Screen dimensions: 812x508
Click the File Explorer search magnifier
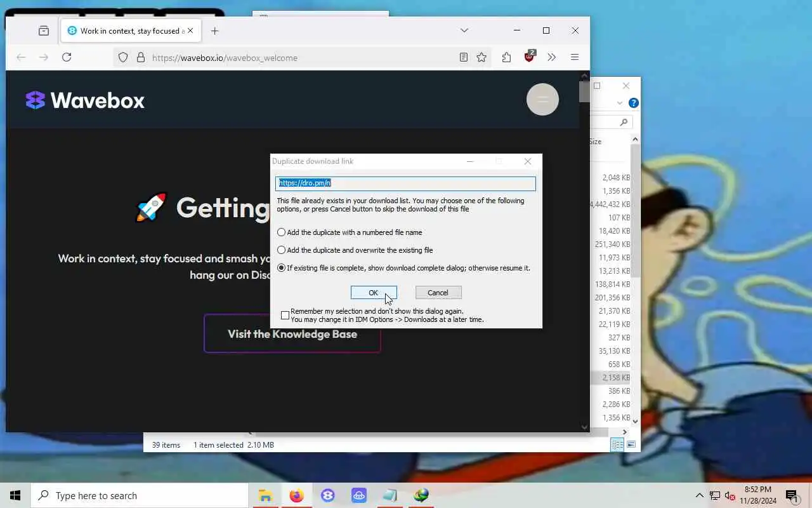(624, 122)
